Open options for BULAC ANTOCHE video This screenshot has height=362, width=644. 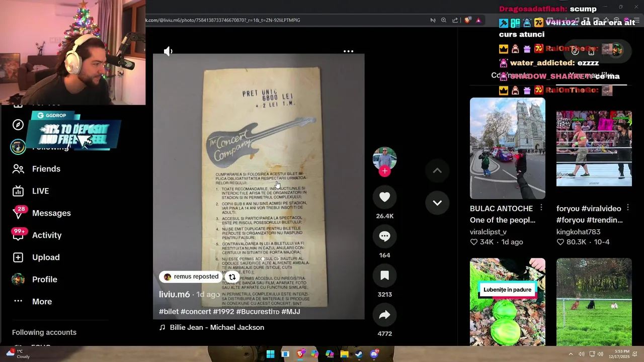pos(541,208)
